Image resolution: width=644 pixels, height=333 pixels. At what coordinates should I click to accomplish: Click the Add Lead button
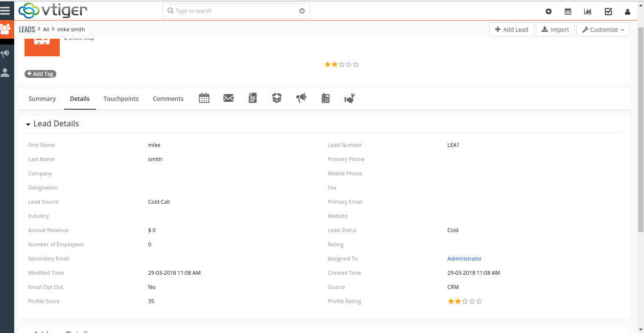coord(511,29)
